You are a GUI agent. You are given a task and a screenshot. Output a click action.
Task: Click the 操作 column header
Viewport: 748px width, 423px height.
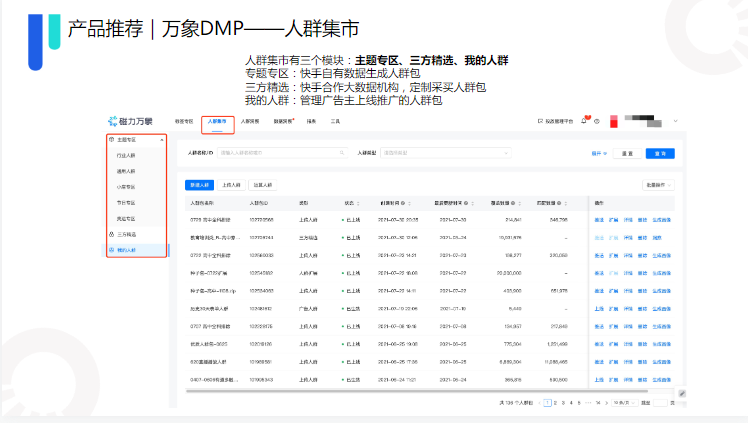[x=599, y=203]
